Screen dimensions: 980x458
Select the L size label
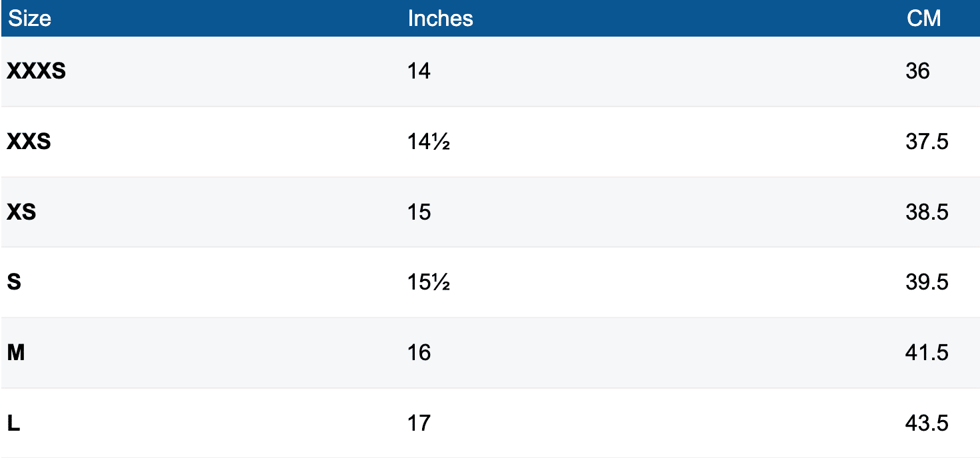(x=13, y=423)
